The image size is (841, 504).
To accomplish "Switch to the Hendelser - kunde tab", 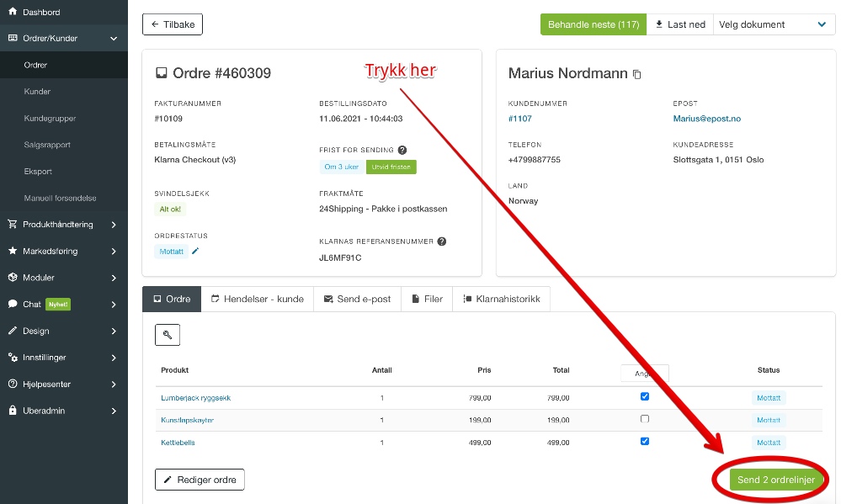I will click(x=258, y=300).
